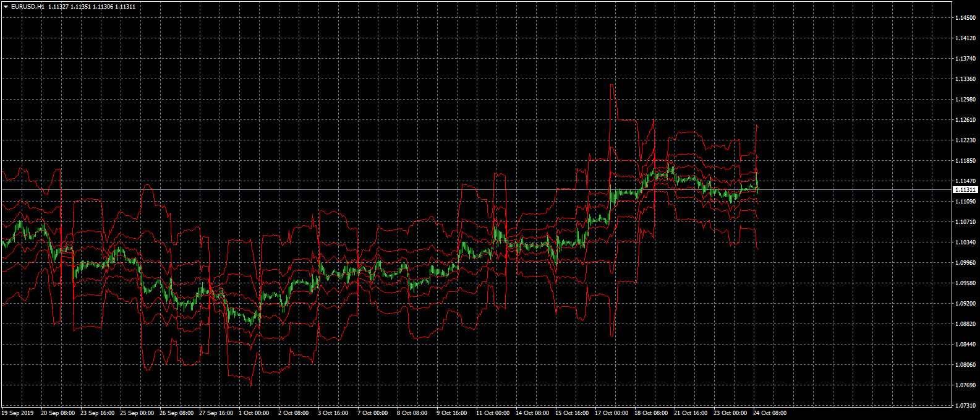Click the 20 Sep 08:00 time label
Screen dimensions: 980x420
58,413
